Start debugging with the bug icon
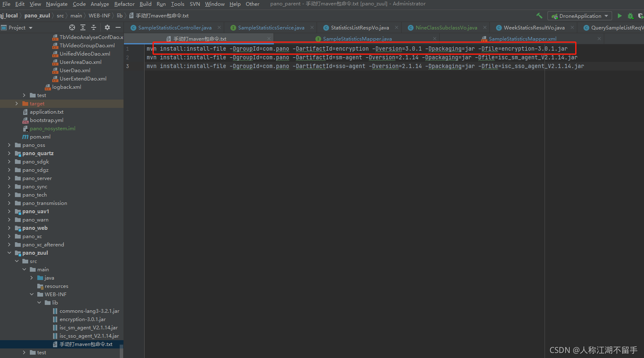This screenshot has height=358, width=644. 630,16
